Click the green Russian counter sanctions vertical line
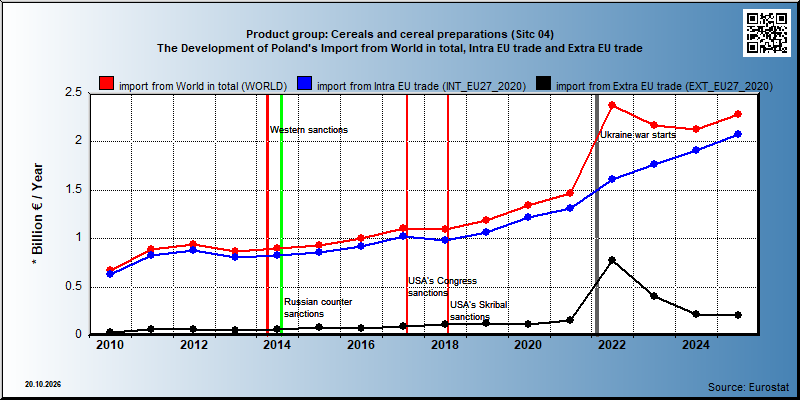The height and width of the screenshot is (400, 800). click(281, 214)
